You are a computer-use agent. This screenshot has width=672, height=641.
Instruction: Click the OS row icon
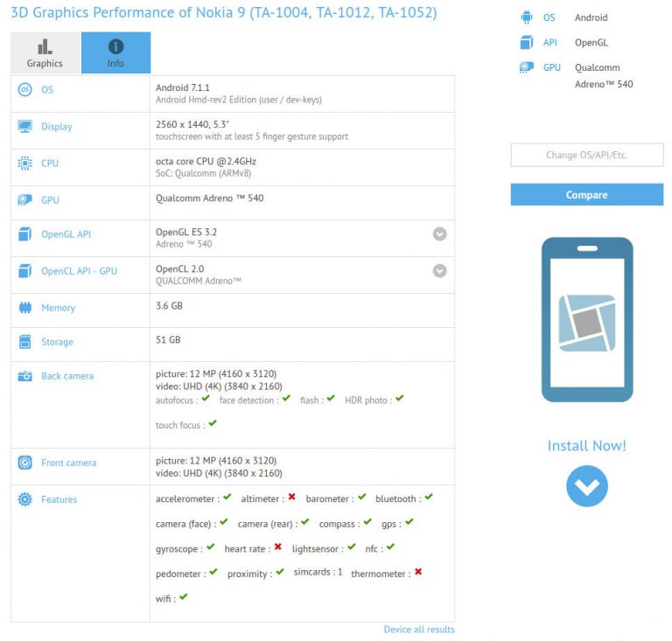click(24, 89)
